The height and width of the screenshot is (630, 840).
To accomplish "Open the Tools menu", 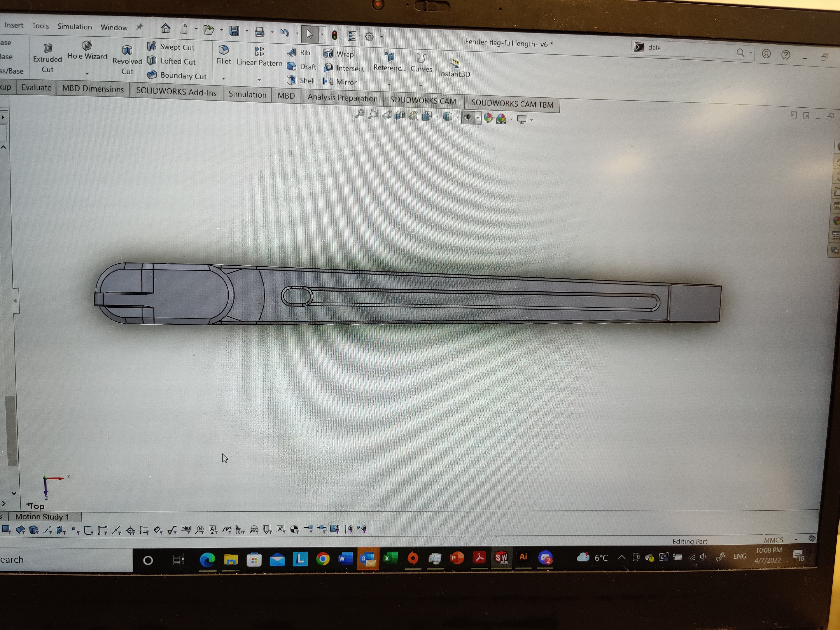I will (x=40, y=26).
